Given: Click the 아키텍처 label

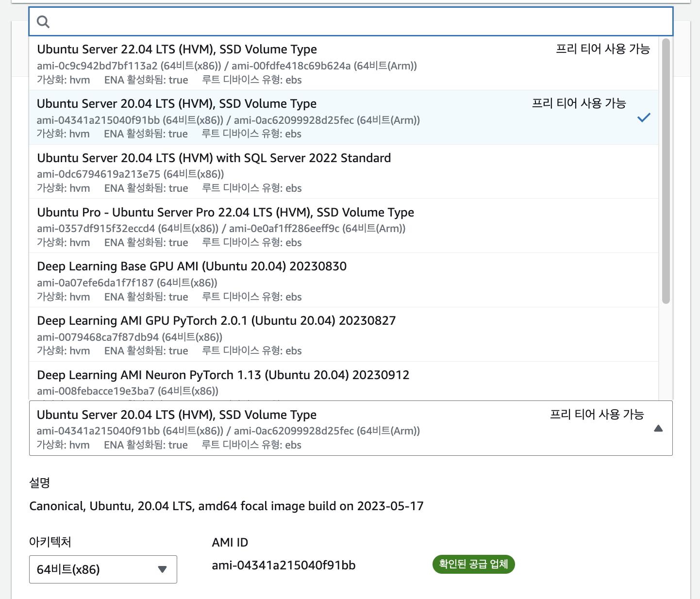Looking at the screenshot, I should tap(50, 542).
